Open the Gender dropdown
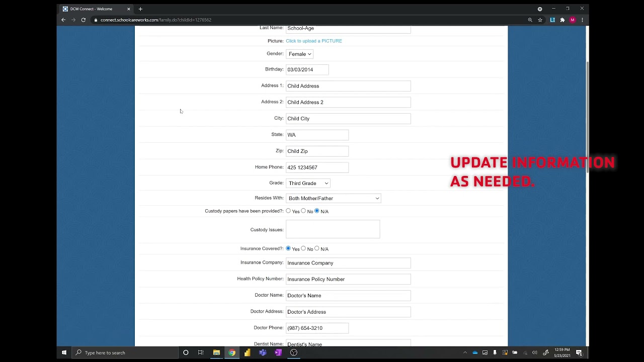The width and height of the screenshot is (644, 362). (299, 54)
